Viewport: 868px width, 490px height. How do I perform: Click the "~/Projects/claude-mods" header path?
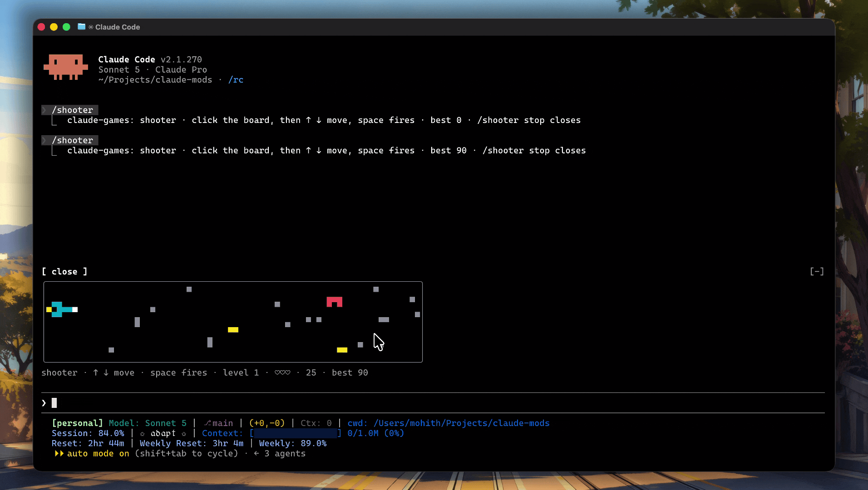coord(155,80)
